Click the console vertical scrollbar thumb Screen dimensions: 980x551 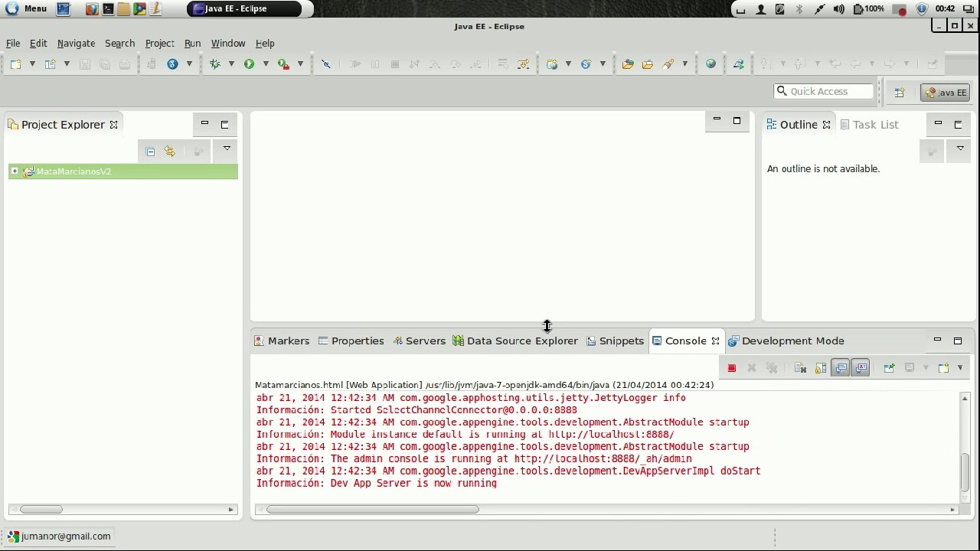coord(965,473)
